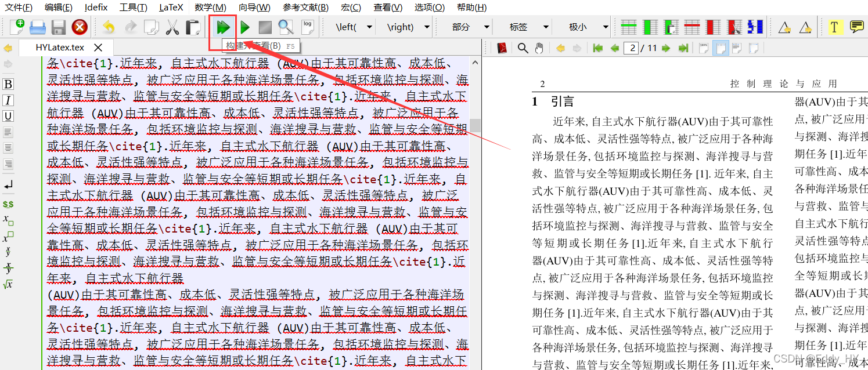Toggle fit-to-window in the PDF viewer

(x=752, y=48)
